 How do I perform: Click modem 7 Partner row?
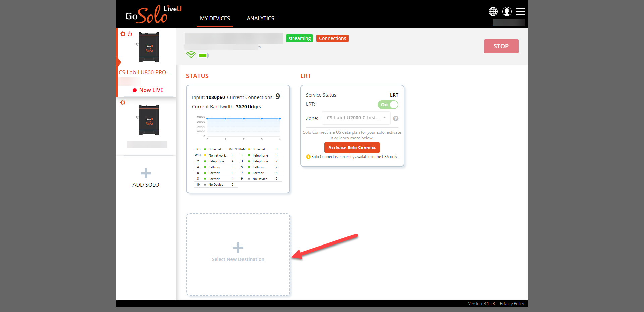260,173
